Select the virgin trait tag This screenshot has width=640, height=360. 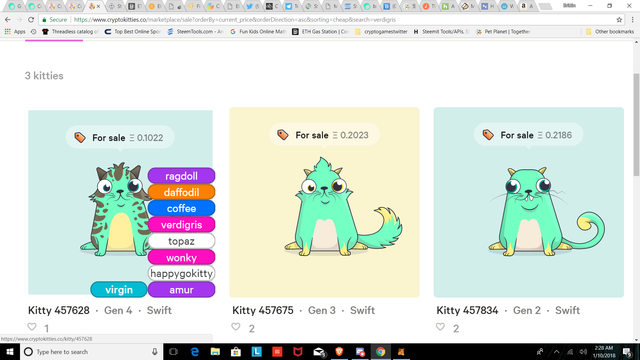pos(119,289)
